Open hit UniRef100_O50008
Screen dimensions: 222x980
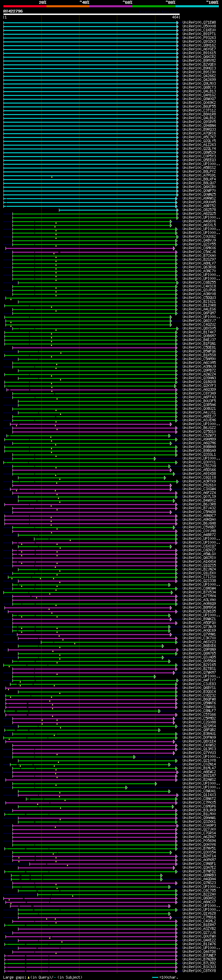pyautogui.click(x=199, y=26)
